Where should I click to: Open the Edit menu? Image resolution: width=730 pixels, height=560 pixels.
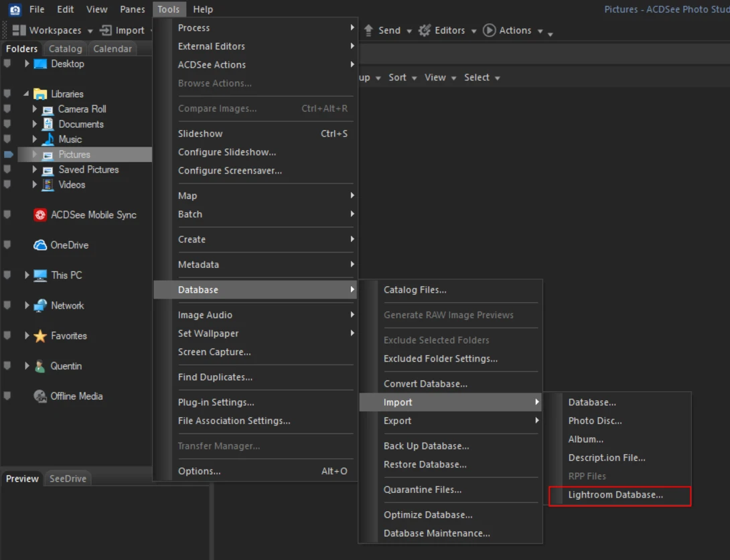pyautogui.click(x=65, y=9)
